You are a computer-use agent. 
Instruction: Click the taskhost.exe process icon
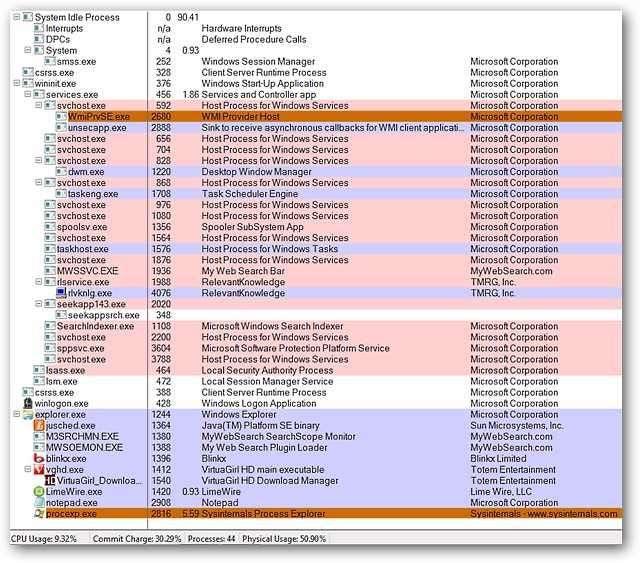(50, 249)
